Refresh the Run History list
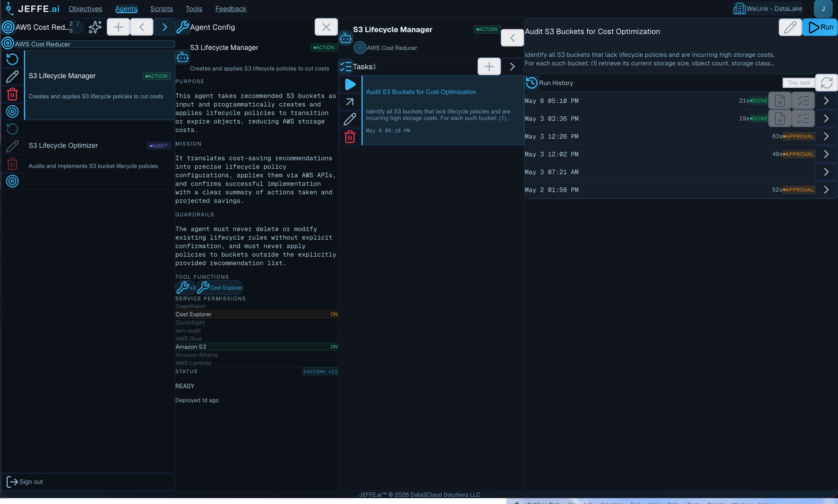The height and width of the screenshot is (504, 838). coord(827,83)
